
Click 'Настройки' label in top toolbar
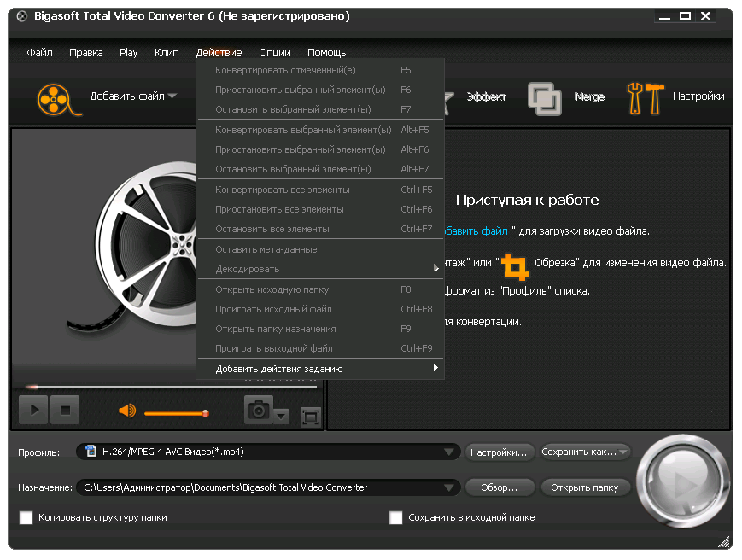click(x=698, y=96)
